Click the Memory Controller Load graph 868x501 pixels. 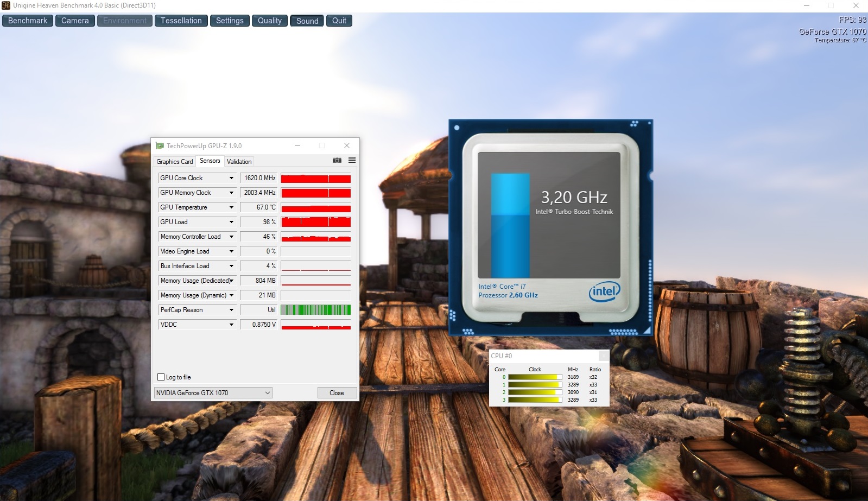click(316, 237)
